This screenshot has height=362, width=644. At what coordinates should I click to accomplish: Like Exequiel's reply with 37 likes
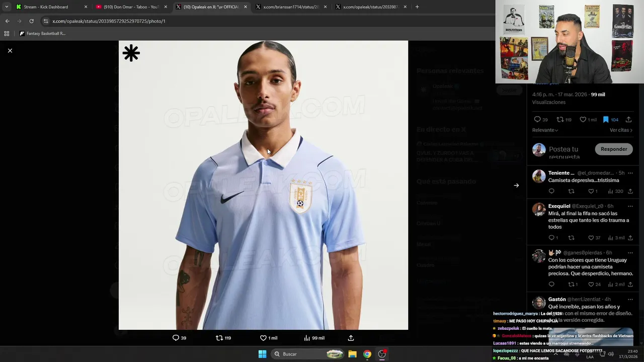coord(591,238)
